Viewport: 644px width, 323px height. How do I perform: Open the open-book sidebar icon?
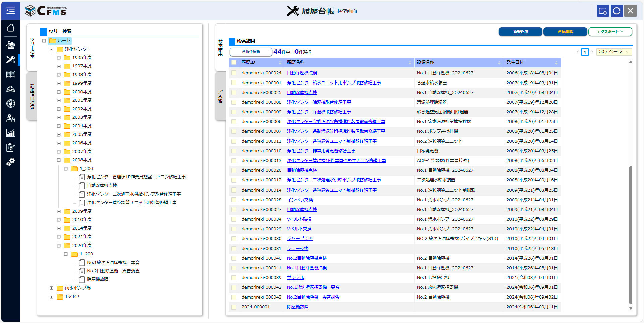coord(10,74)
